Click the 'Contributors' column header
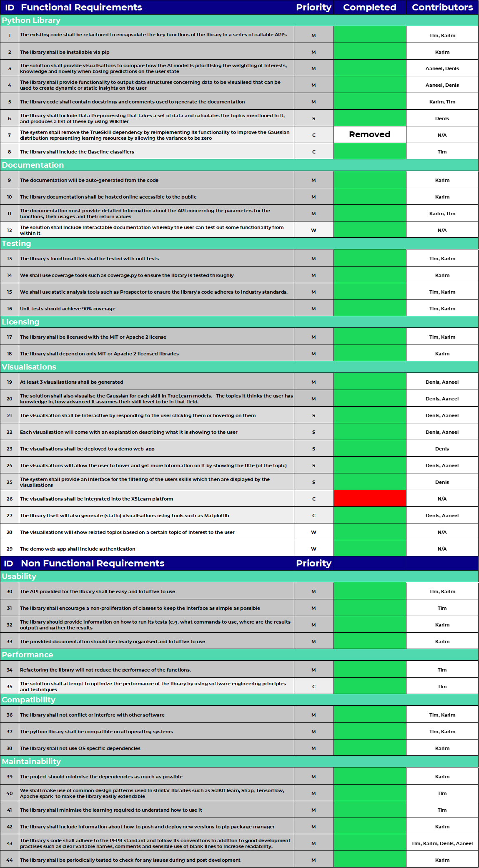This screenshot has height=868, width=479. pos(442,8)
